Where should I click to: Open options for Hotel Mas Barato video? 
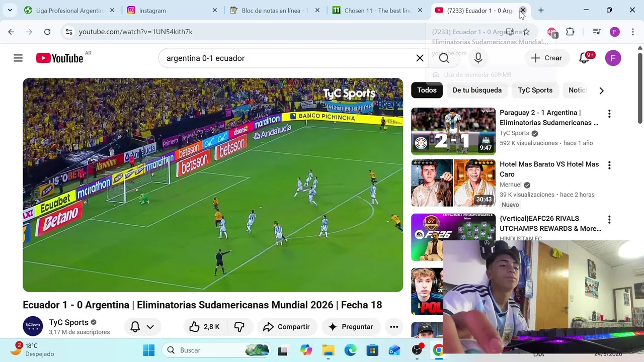(x=609, y=165)
